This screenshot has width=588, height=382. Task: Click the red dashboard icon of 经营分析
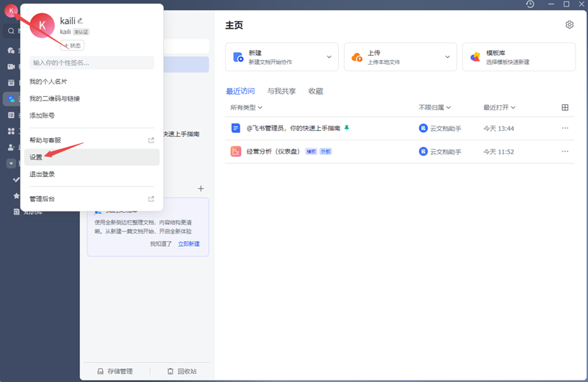click(235, 151)
